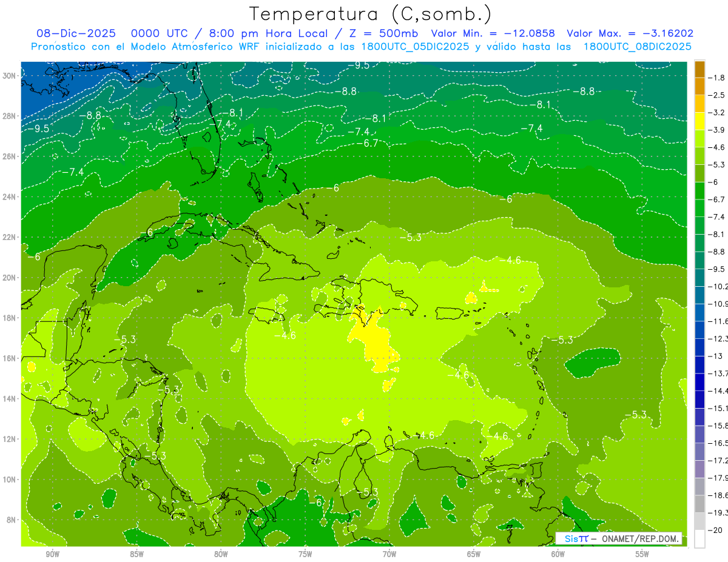Click the pressure level "Z = 500mb"
The image size is (728, 562).
point(381,33)
